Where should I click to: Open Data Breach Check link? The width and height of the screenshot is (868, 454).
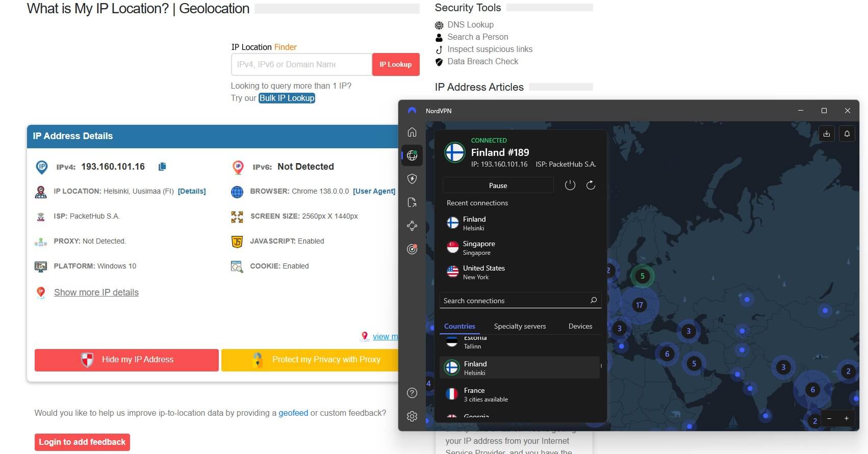point(483,61)
